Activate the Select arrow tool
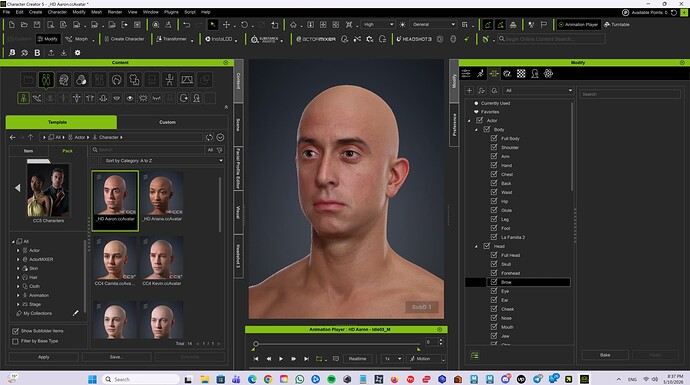 213,25
